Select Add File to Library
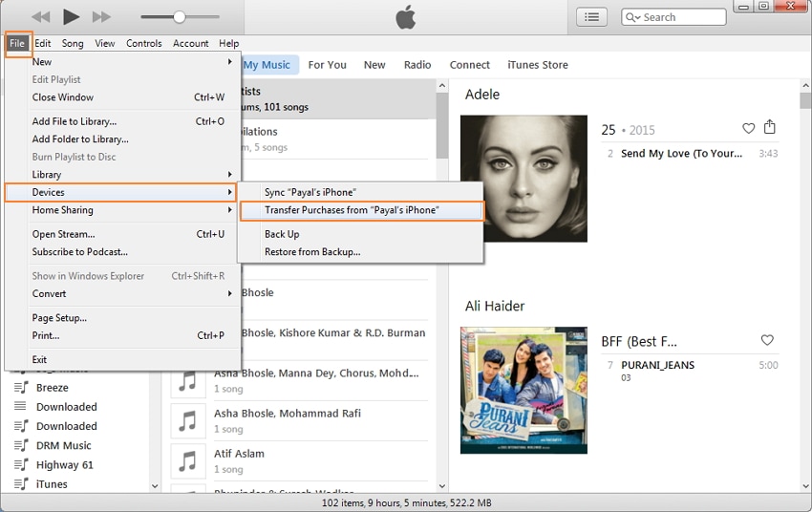This screenshot has width=812, height=512. coord(122,121)
